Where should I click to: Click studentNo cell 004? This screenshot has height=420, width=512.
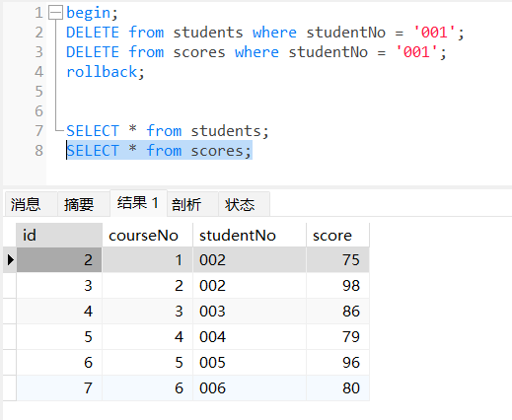click(250, 337)
